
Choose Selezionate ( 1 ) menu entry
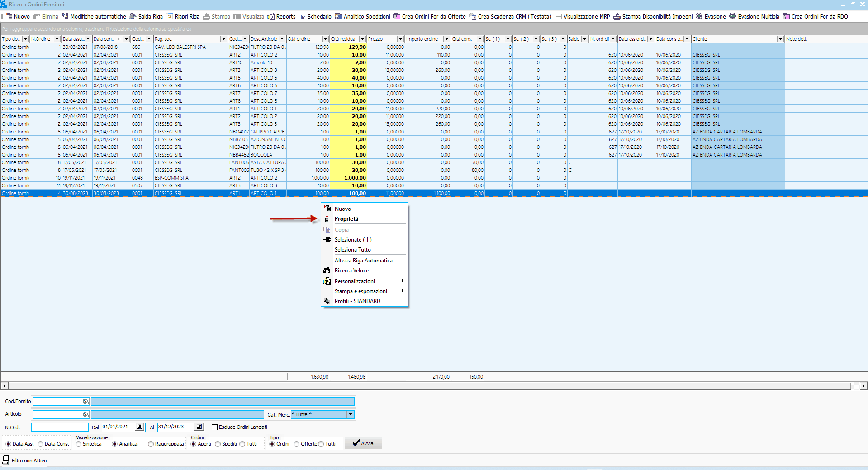point(365,239)
